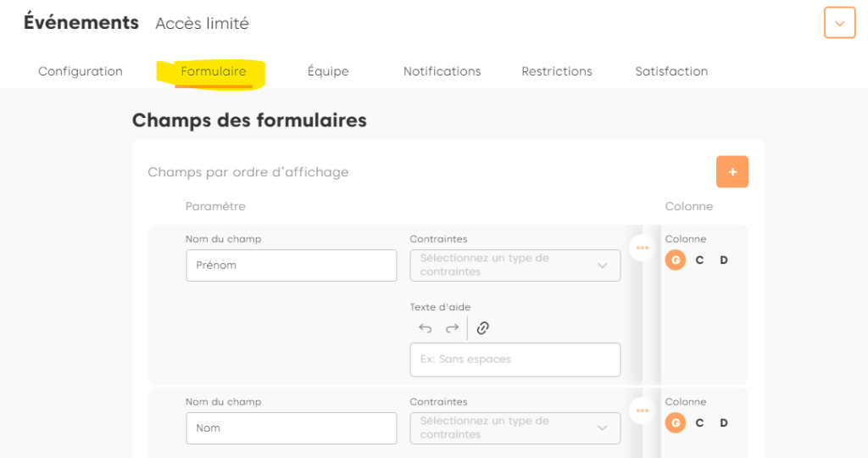Select column C for Prénom field
Image resolution: width=868 pixels, height=458 pixels.
click(x=699, y=260)
